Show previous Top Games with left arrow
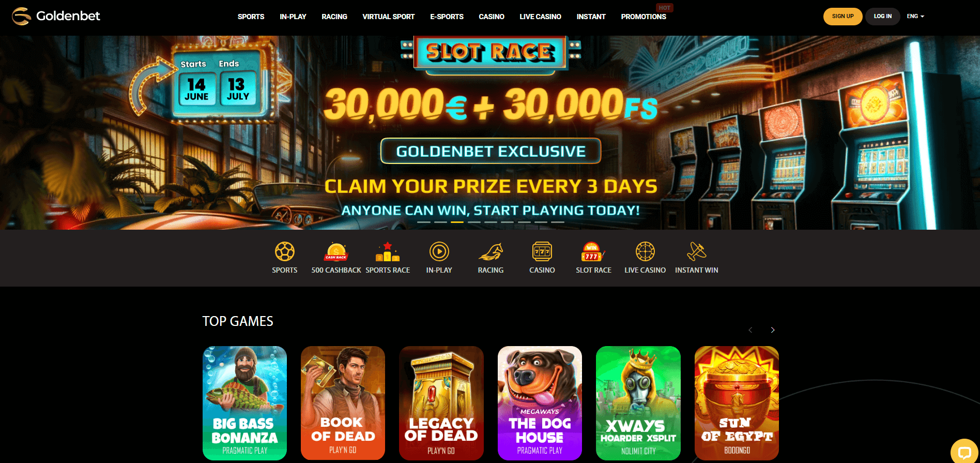The image size is (980, 463). click(x=751, y=330)
